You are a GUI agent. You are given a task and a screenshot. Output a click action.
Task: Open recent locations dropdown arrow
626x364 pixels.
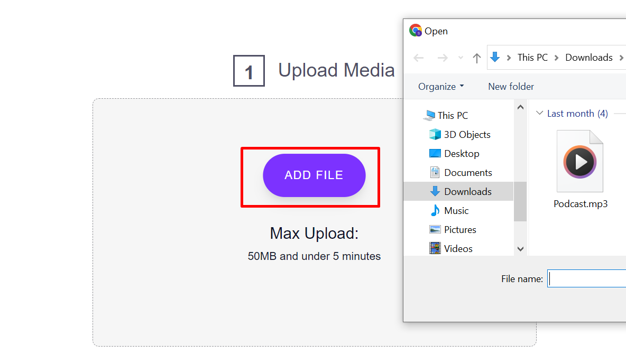pyautogui.click(x=461, y=58)
